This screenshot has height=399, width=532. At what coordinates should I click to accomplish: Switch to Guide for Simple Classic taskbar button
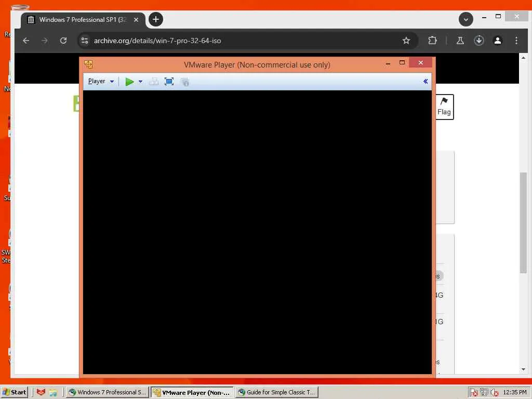pyautogui.click(x=277, y=392)
